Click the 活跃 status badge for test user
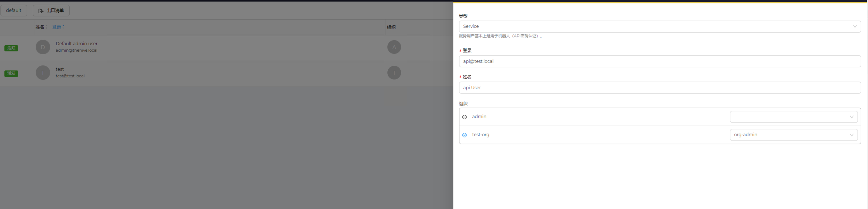Screen dimensions: 868x209 coord(11,73)
